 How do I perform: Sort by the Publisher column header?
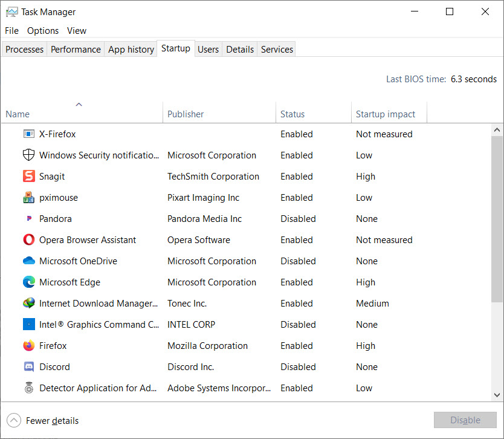point(219,112)
